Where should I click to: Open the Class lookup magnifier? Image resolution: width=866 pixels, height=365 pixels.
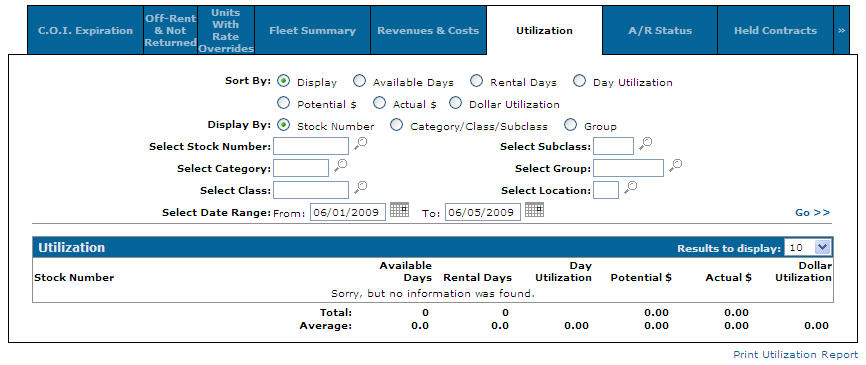pyautogui.click(x=361, y=187)
